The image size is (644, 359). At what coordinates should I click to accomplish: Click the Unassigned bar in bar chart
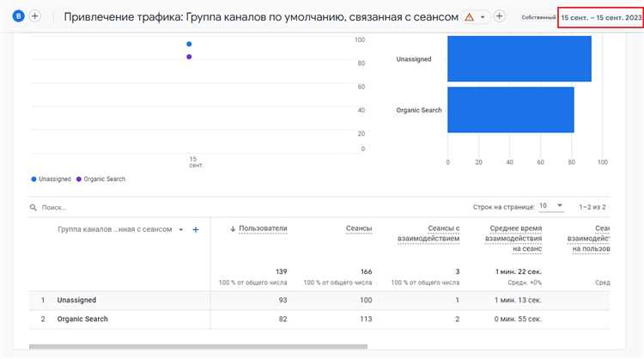pyautogui.click(x=519, y=58)
